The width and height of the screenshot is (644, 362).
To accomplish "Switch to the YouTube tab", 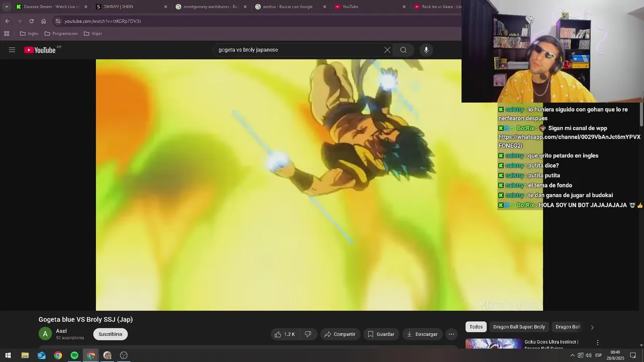I will [366, 7].
